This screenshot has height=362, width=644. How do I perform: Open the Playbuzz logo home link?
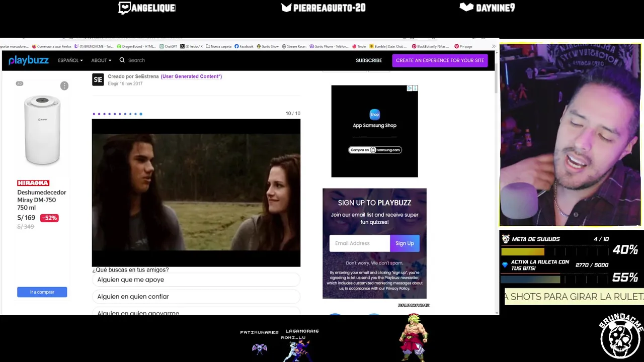click(x=29, y=60)
